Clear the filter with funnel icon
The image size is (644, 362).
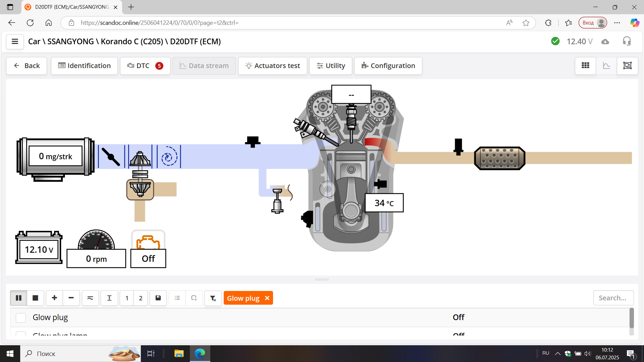pos(213,298)
